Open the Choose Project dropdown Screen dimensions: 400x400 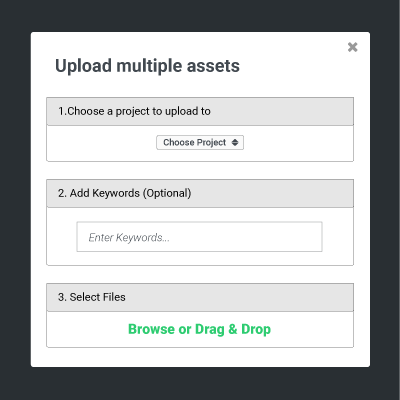pos(200,142)
